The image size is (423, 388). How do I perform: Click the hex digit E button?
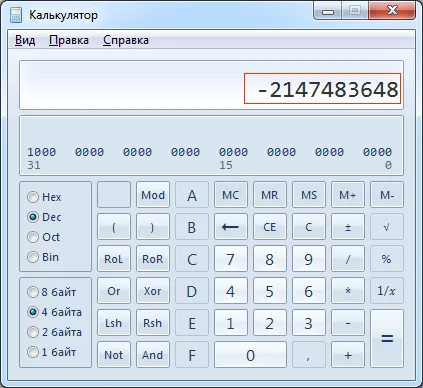192,323
